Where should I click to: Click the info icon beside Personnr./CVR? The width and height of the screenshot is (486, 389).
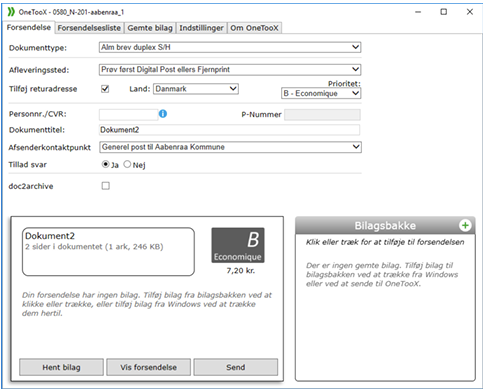[x=163, y=114]
